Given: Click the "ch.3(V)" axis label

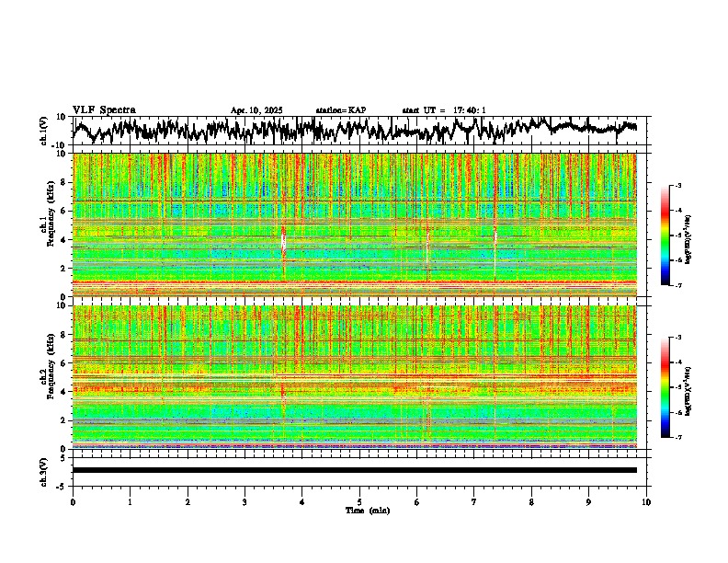Looking at the screenshot, I should pyautogui.click(x=44, y=472).
